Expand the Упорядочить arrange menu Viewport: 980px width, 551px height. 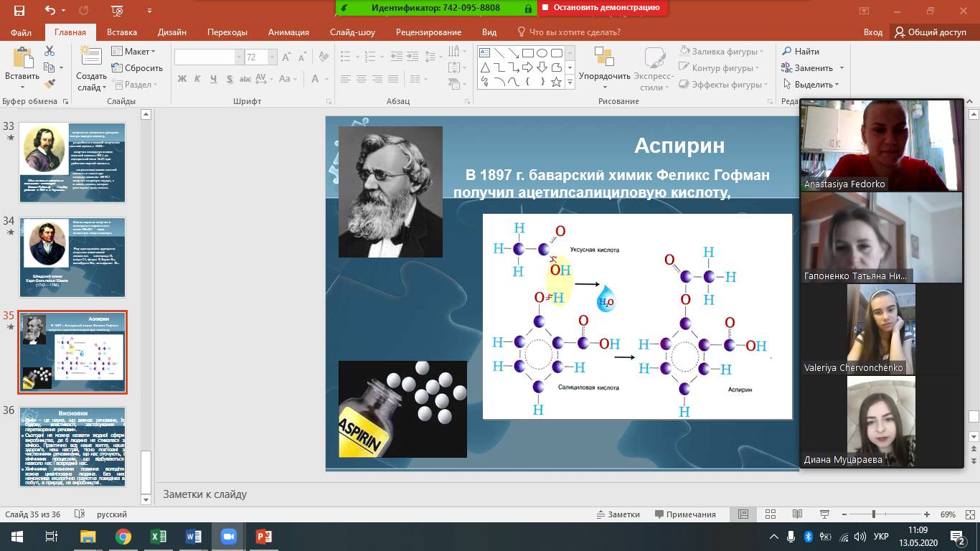pos(604,76)
